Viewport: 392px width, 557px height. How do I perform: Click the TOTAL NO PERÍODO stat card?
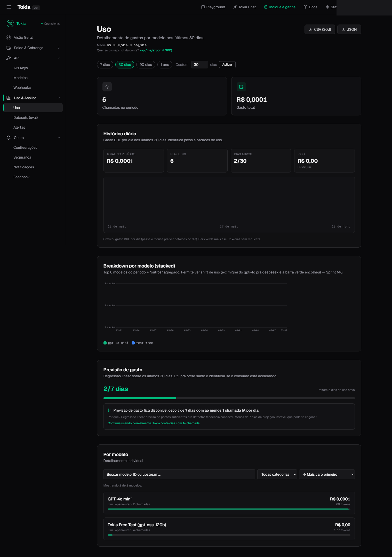pyautogui.click(x=134, y=161)
